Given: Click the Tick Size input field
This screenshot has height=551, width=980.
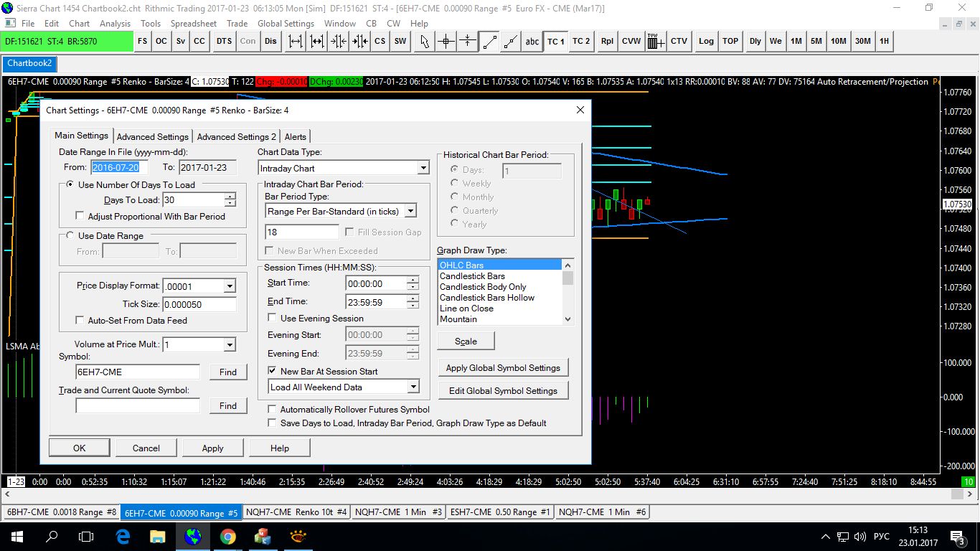Looking at the screenshot, I should pos(199,304).
